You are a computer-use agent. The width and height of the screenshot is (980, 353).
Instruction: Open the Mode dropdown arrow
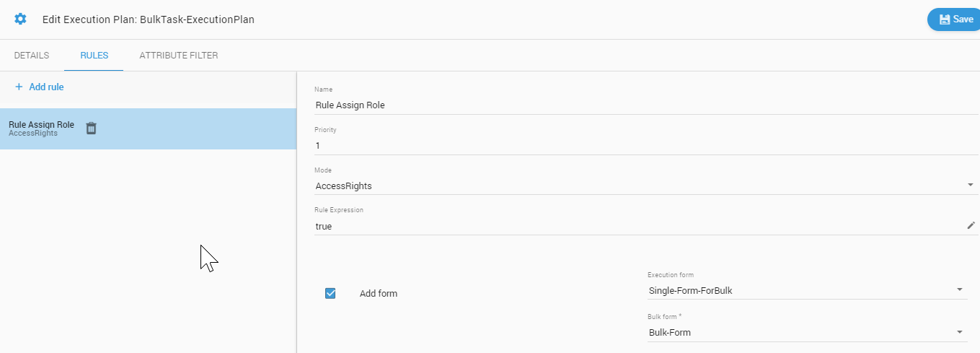tap(970, 186)
